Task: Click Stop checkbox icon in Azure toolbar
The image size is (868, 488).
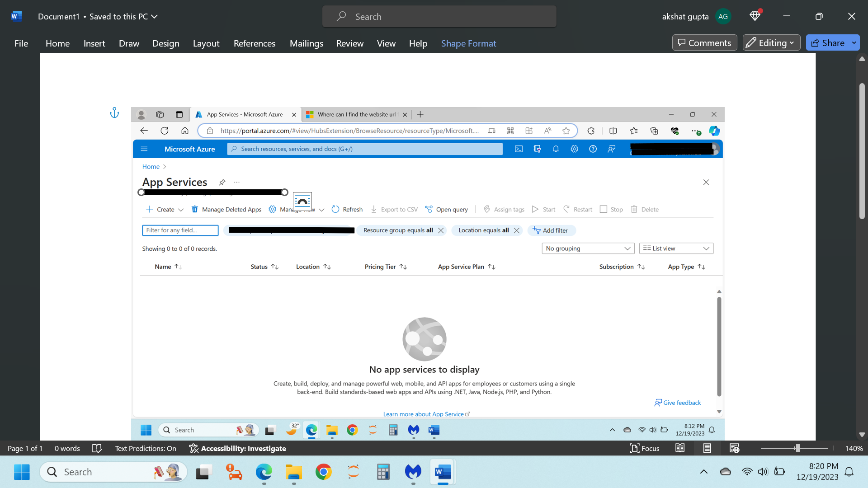Action: 603,209
